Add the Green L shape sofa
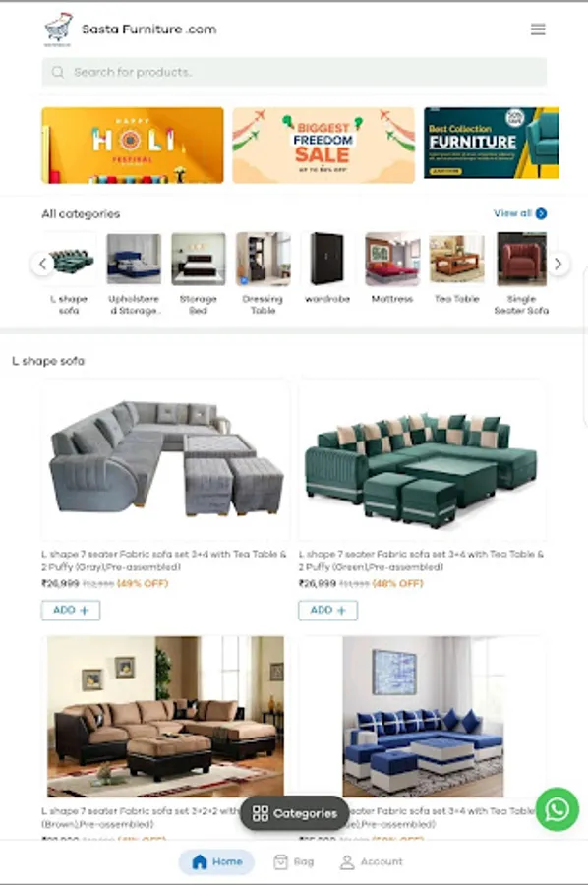Viewport: 588px width, 885px height. click(x=327, y=610)
